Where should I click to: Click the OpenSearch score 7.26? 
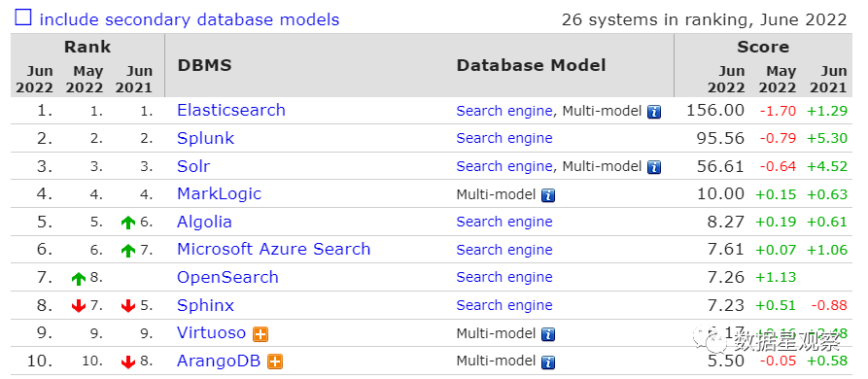click(x=725, y=277)
